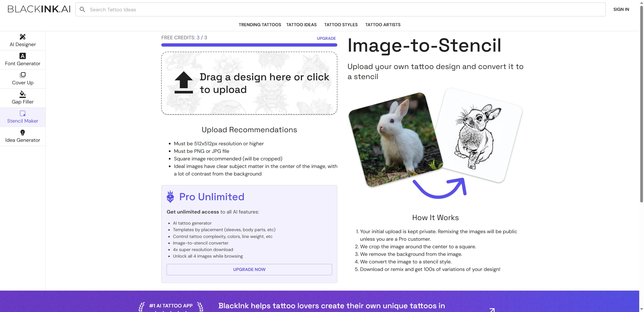Navigate to Tattoo Ideas

(301, 25)
